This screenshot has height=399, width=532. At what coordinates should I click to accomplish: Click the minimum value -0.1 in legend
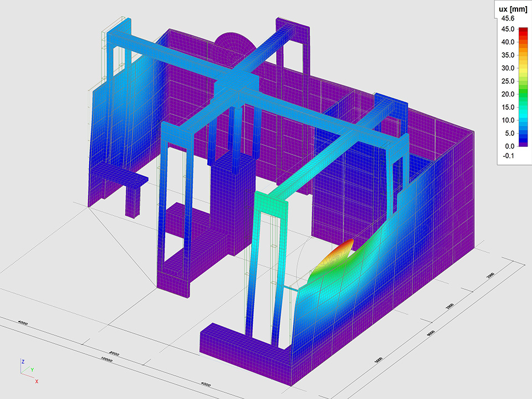click(508, 156)
